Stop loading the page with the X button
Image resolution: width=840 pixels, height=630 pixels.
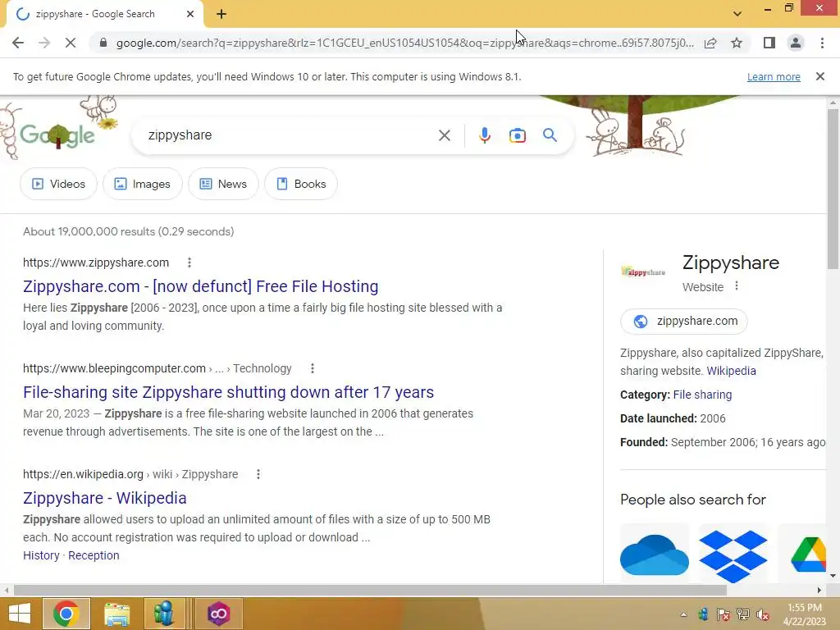[x=71, y=43]
